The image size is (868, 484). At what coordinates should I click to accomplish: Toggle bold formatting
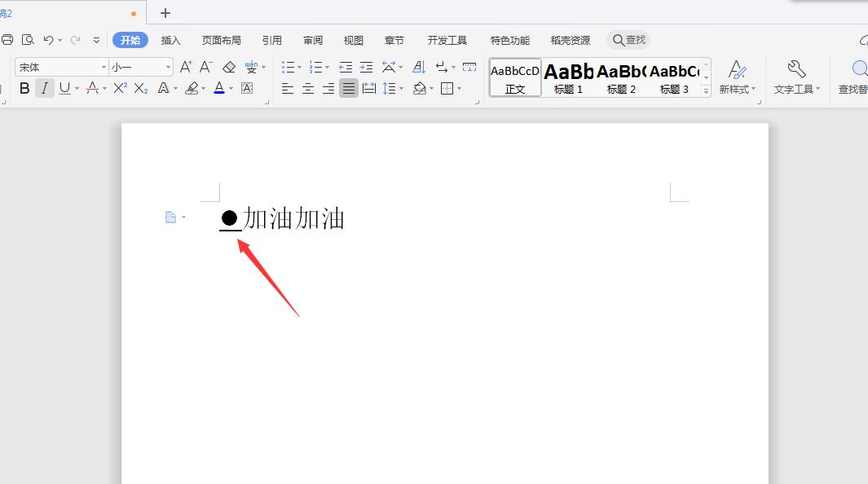coord(23,88)
